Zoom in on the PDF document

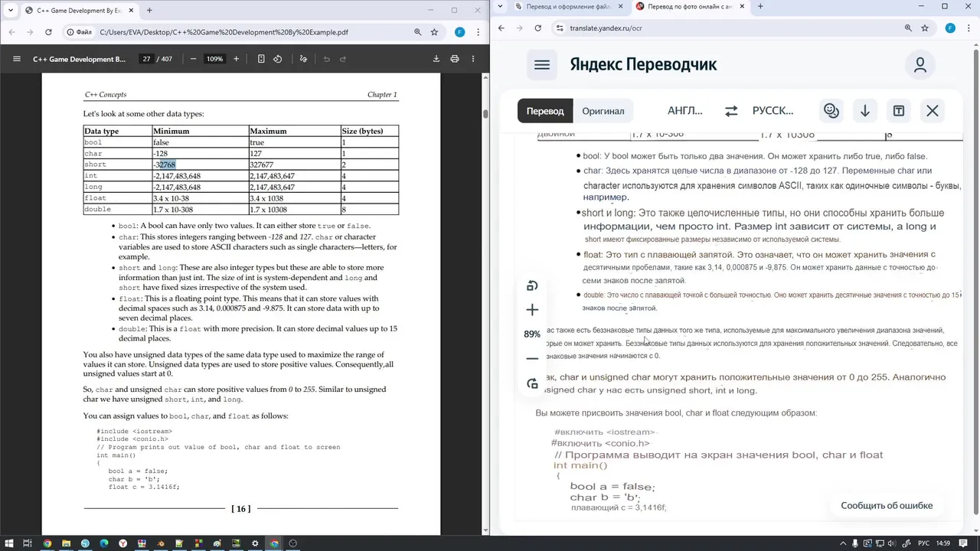(236, 59)
